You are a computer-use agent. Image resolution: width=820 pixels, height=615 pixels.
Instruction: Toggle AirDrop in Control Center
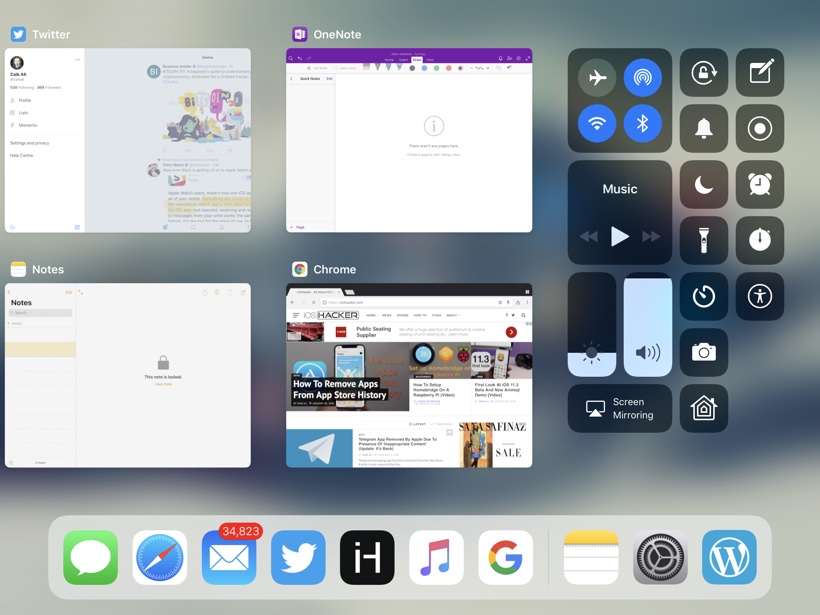coord(643,77)
